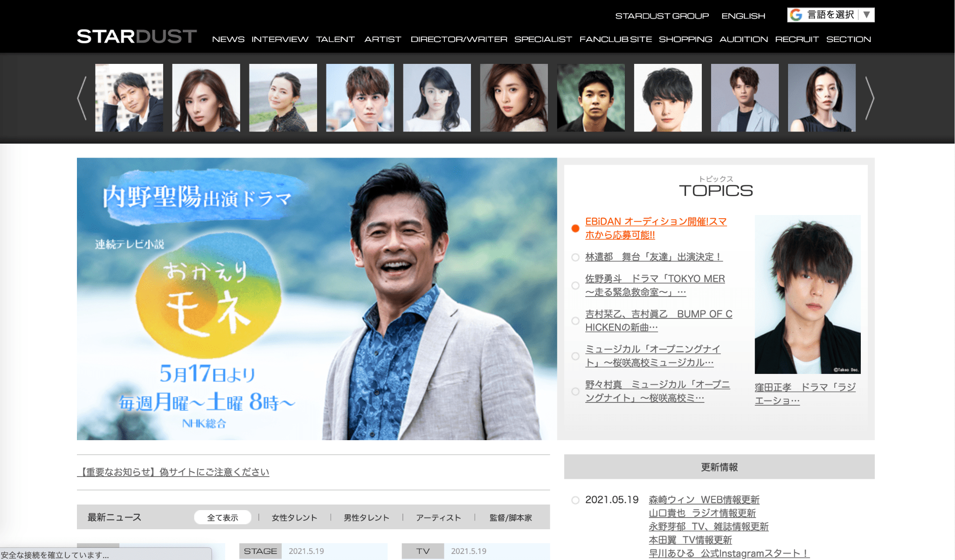Select 全て表示 news filter
The image size is (955, 560).
(222, 518)
